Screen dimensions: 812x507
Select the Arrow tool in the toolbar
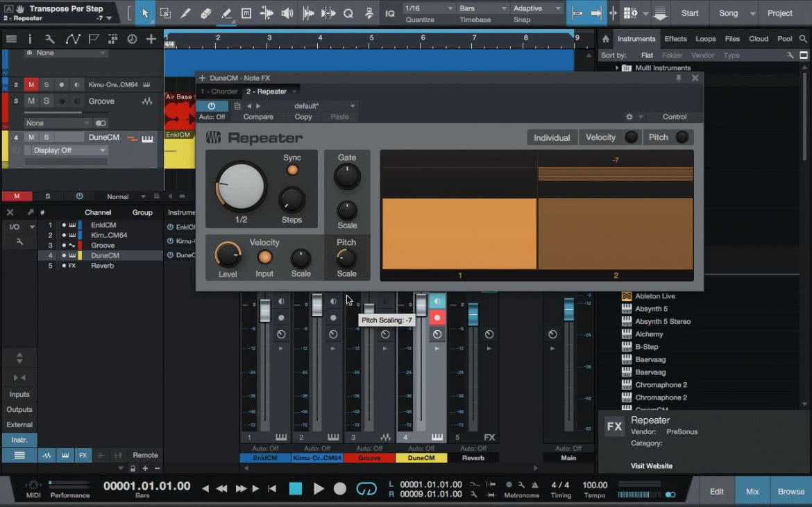tap(145, 13)
